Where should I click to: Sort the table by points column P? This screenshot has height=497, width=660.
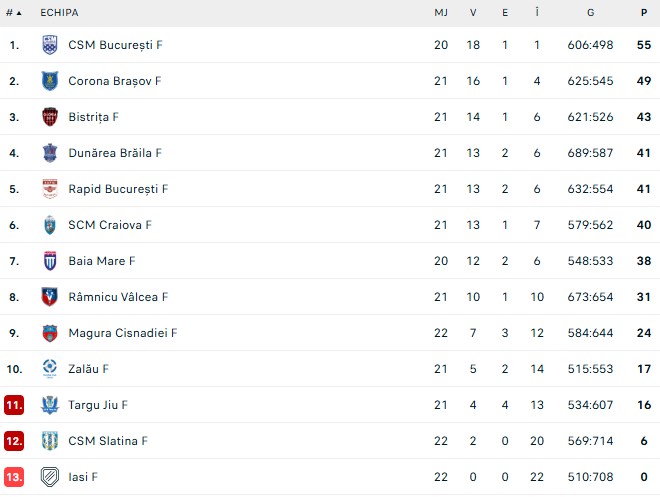point(644,13)
